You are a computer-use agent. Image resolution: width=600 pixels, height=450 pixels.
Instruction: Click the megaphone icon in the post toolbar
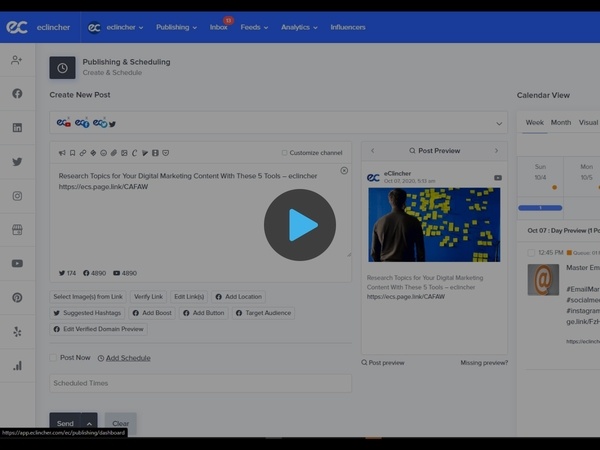coord(62,153)
